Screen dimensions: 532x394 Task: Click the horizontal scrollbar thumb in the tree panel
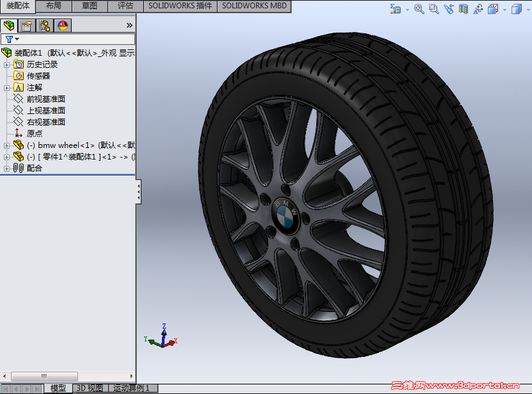44,376
